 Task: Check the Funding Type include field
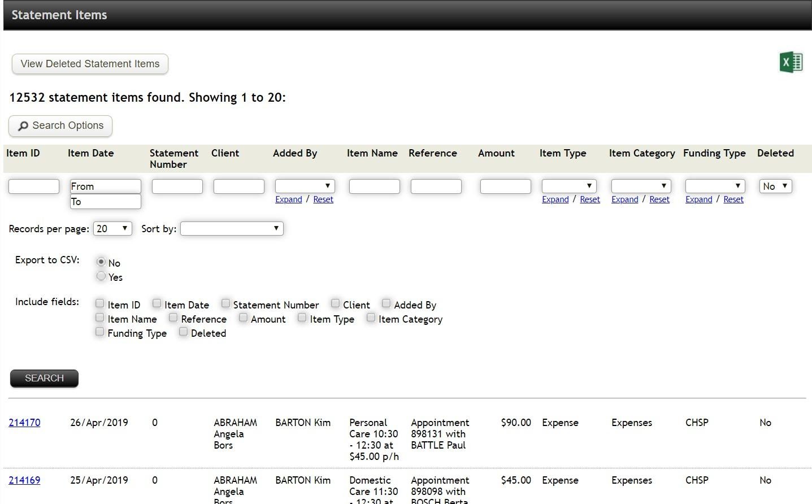[x=99, y=332]
